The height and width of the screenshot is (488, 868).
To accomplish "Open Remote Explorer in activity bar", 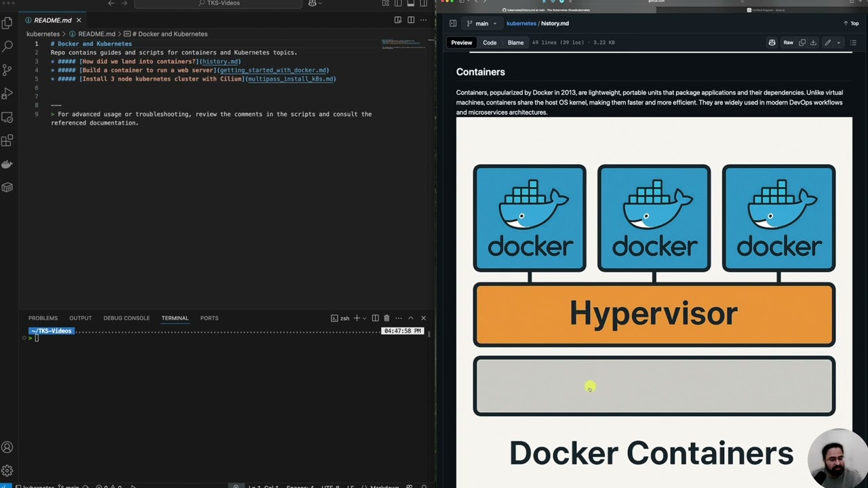I will (7, 117).
